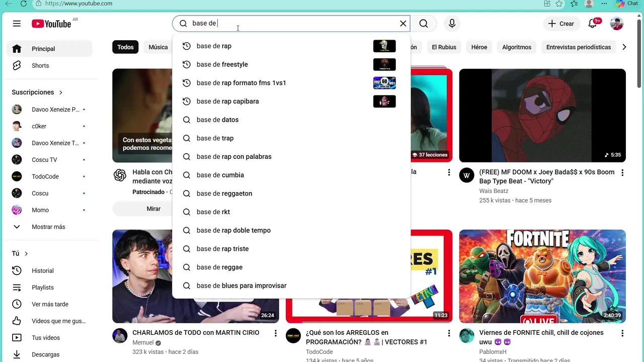Open the Crear button
The height and width of the screenshot is (362, 644).
tap(561, 24)
